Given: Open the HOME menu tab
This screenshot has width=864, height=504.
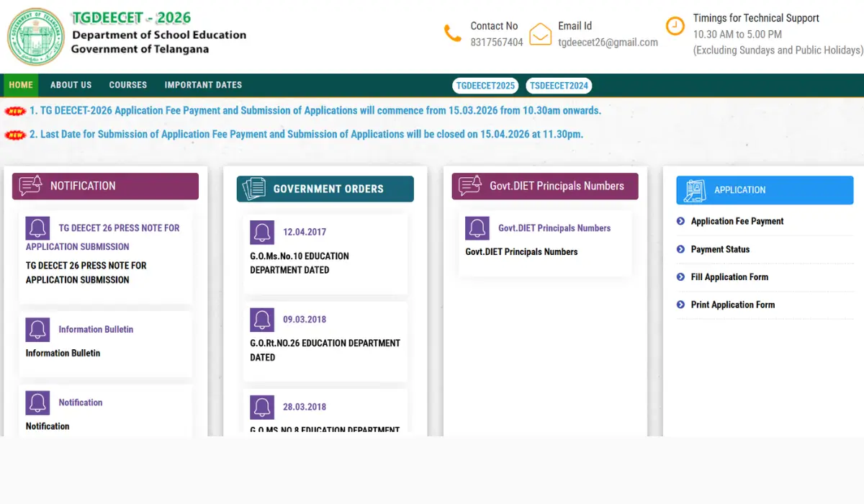Looking at the screenshot, I should click(x=21, y=85).
